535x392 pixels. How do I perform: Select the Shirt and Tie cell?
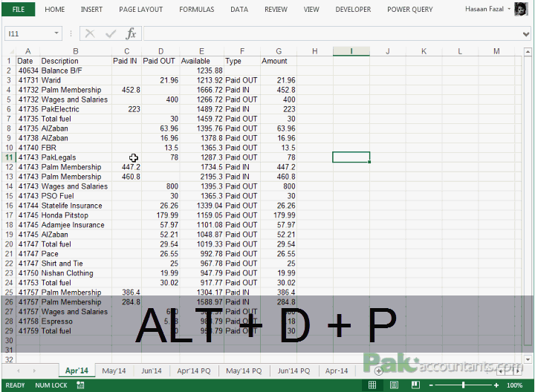[76, 264]
